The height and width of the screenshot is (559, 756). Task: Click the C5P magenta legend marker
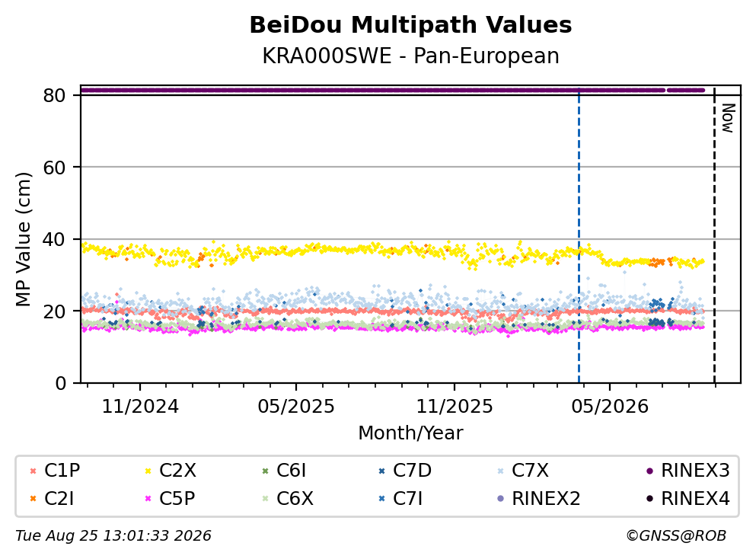(148, 499)
